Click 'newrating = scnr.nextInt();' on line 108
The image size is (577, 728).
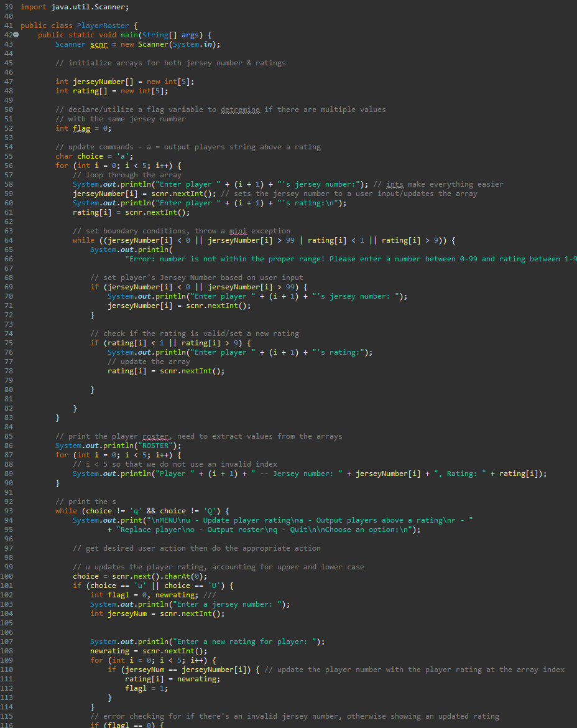coord(149,651)
